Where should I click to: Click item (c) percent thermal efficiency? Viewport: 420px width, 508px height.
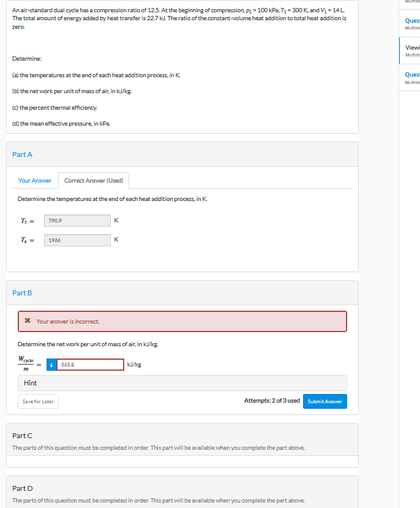[54, 108]
